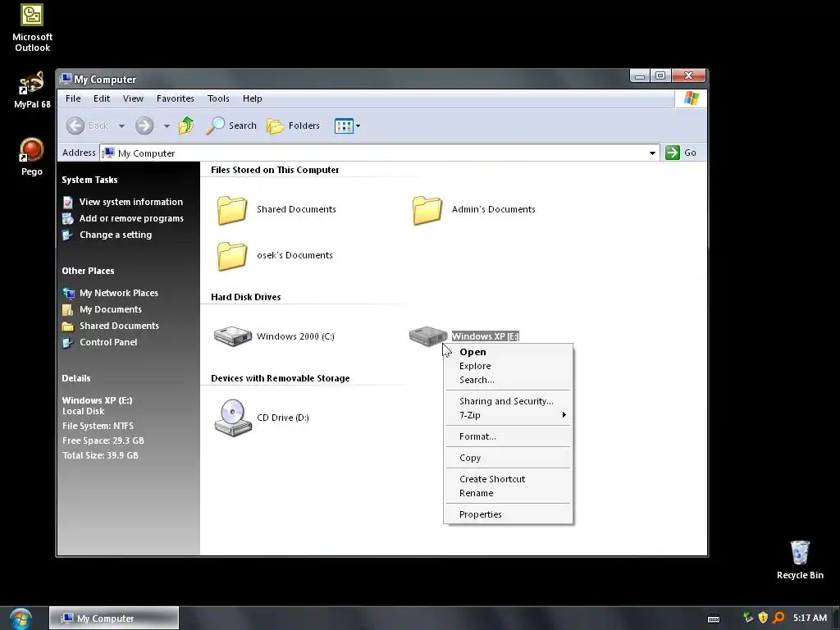Screen dimensions: 840x630
Task: Expand the Address bar dropdown
Action: (652, 153)
